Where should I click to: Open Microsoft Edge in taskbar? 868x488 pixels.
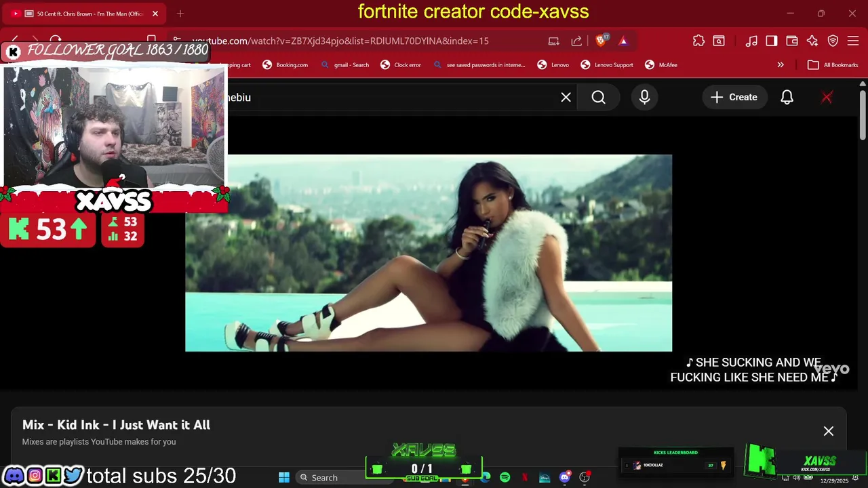coord(486,477)
